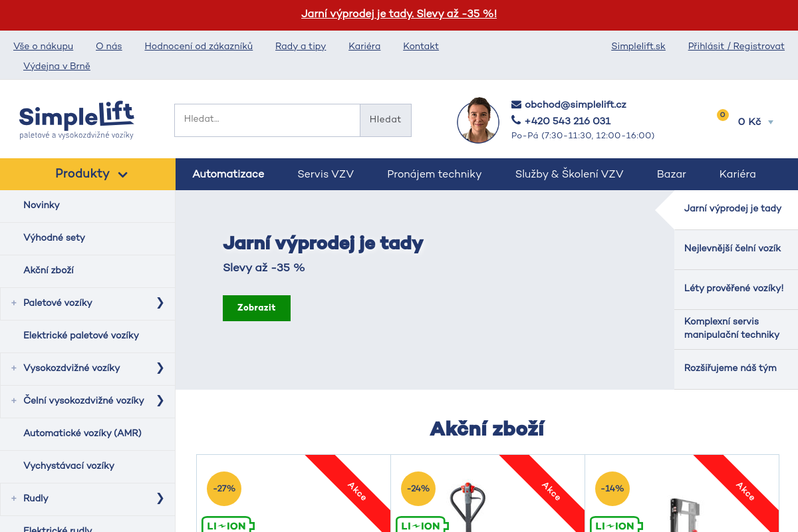Click the -27% discount badge
Viewport: 798px width, 532px height.
pos(224,488)
